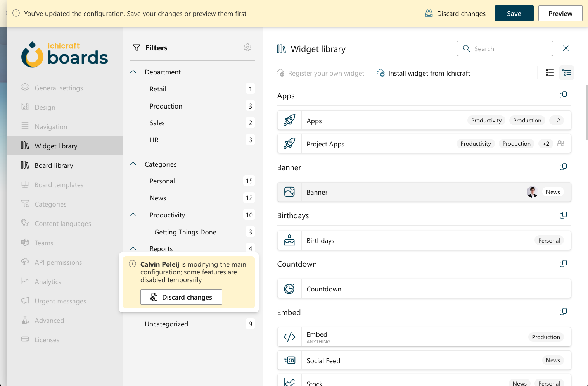Screen dimensions: 588x386
Task: Click the Project Apps rocket icon
Action: tap(289, 144)
